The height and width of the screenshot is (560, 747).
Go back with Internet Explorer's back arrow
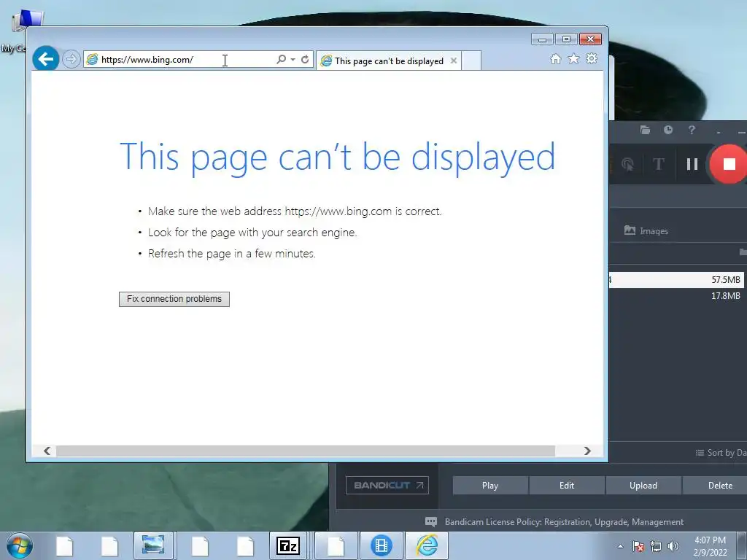tap(46, 59)
